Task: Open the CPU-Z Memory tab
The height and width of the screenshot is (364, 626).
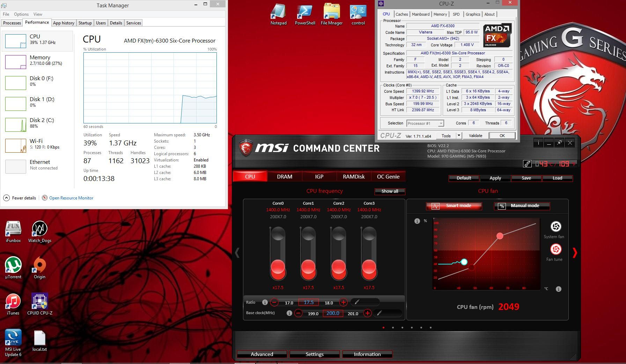Action: coord(440,14)
